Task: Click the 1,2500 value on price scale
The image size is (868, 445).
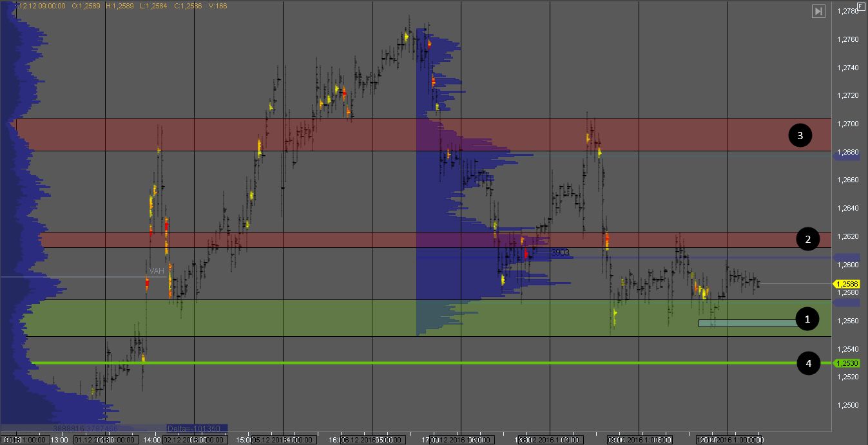Action: [x=848, y=405]
